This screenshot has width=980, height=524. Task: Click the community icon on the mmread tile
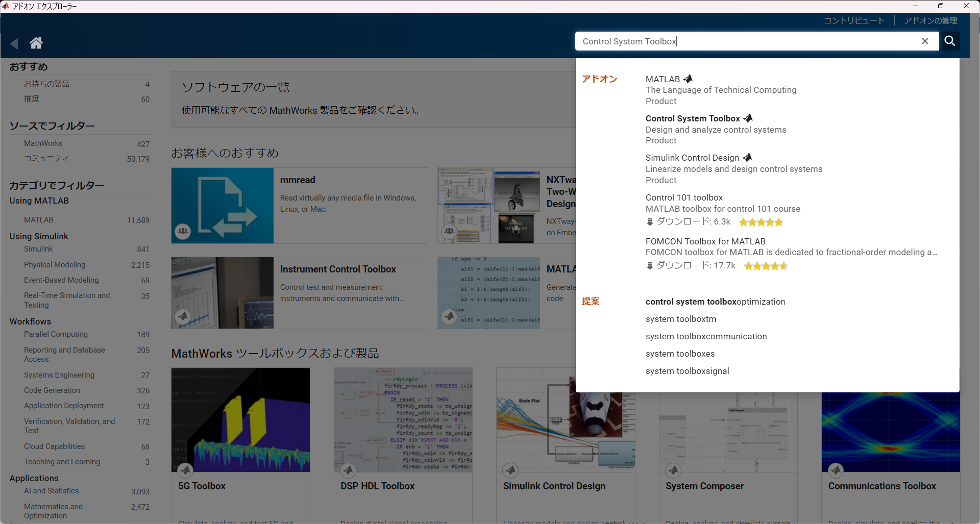pyautogui.click(x=183, y=231)
